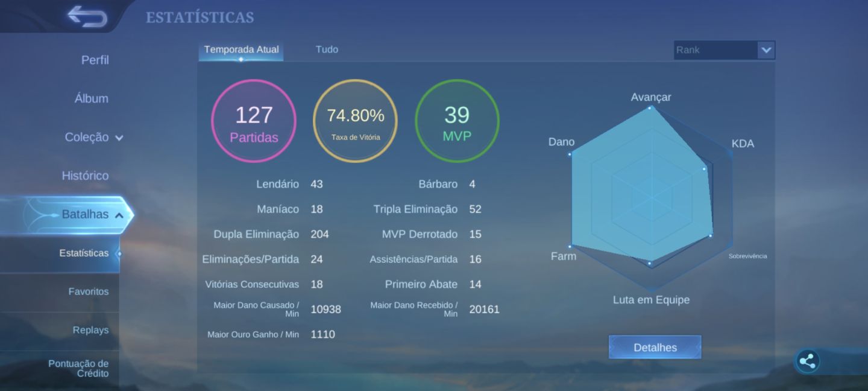Image resolution: width=868 pixels, height=391 pixels.
Task: Expand the Coleção submenu chevron
Action: tap(119, 138)
